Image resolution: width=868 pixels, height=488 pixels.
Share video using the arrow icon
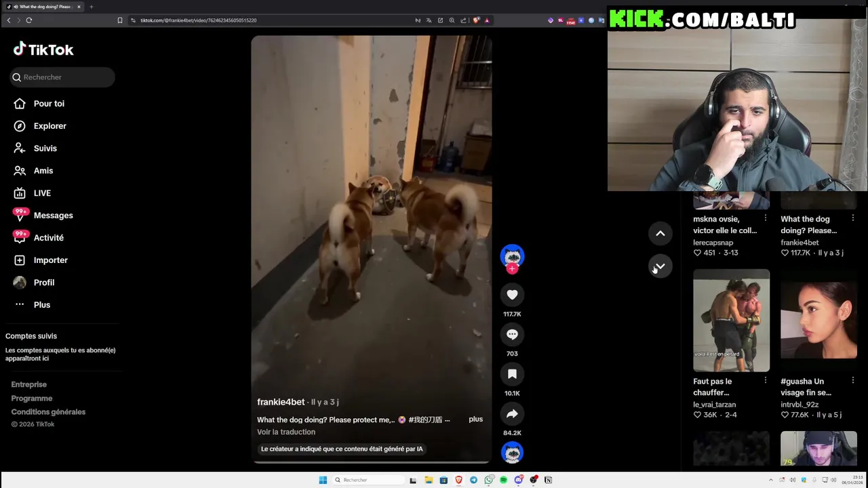pos(512,413)
